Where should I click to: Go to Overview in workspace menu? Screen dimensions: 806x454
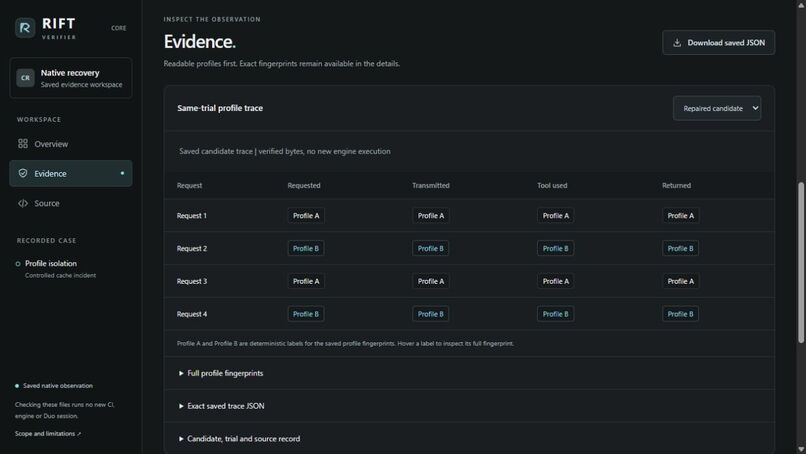[70, 143]
